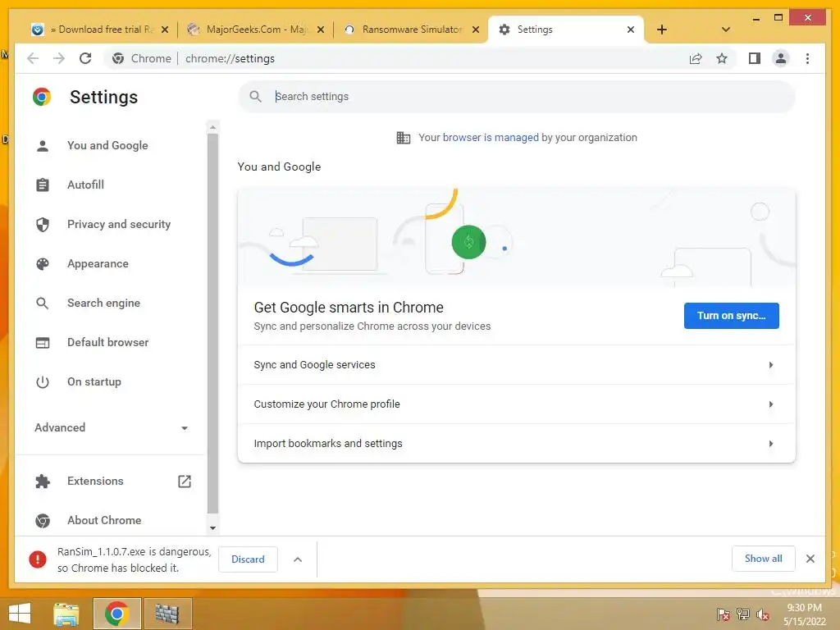Image resolution: width=840 pixels, height=630 pixels.
Task: Go to Appearance settings
Action: coord(98,263)
